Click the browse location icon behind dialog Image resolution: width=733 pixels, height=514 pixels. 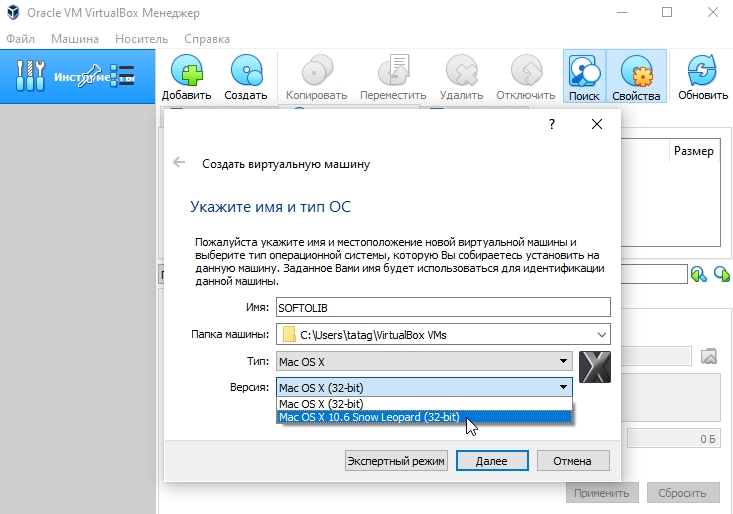709,357
